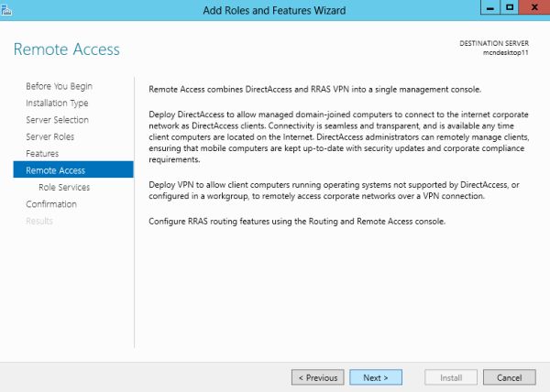Maximize the wizard window
The width and height of the screenshot is (550, 392).
tap(509, 8)
